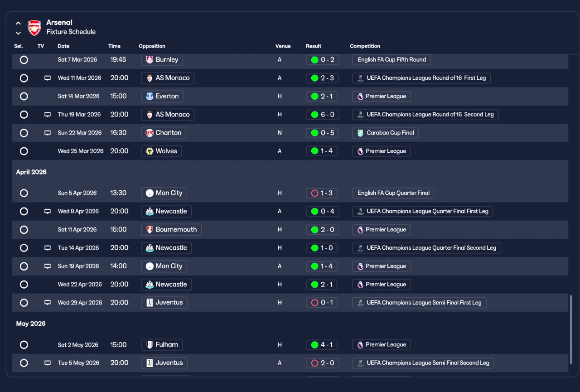Open the 0 - 5 Charlton result
Viewport: 580px width, 392px height.
click(x=323, y=133)
